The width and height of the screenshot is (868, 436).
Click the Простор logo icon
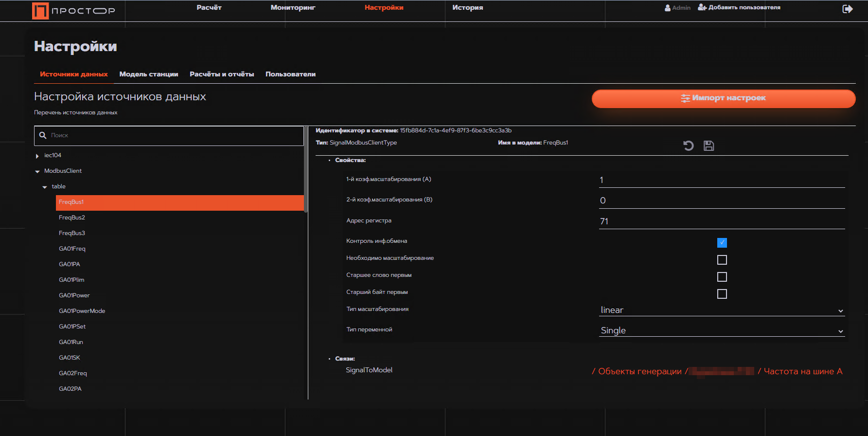40,11
